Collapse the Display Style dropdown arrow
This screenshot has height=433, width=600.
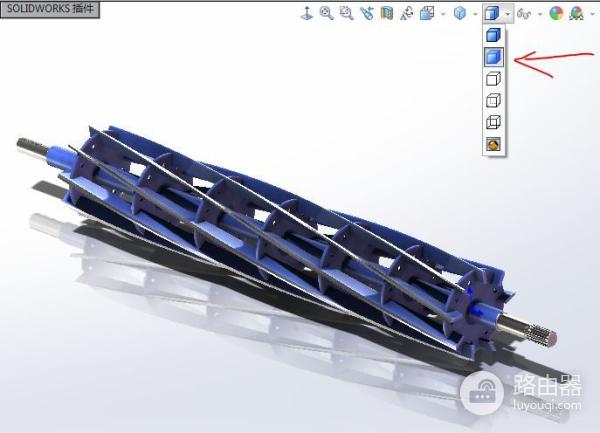[x=508, y=13]
